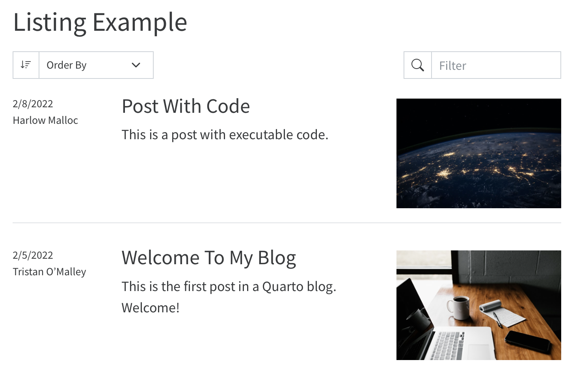Image resolution: width=588 pixels, height=392 pixels.
Task: Select the Welcome post summary text
Action: click(x=229, y=287)
